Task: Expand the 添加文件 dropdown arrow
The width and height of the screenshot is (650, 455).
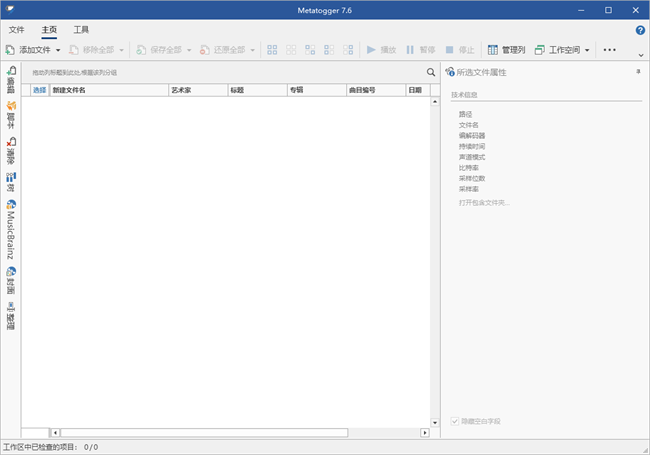Action: [58, 49]
